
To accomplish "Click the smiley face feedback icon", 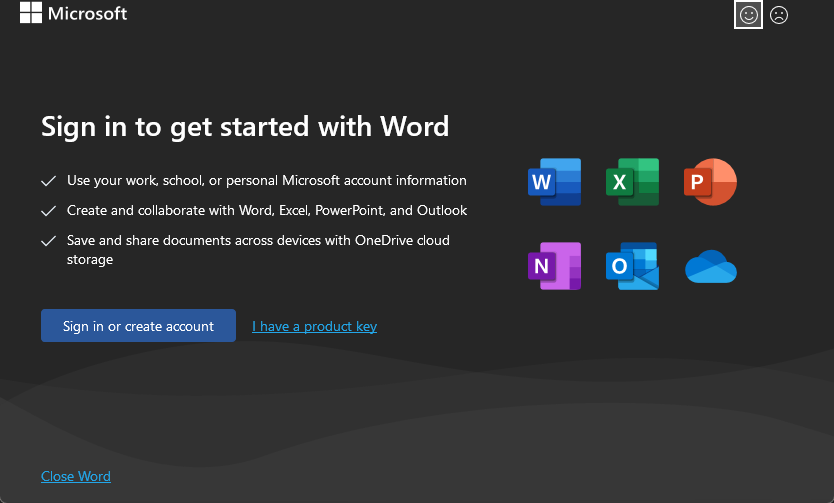I will click(x=748, y=15).
